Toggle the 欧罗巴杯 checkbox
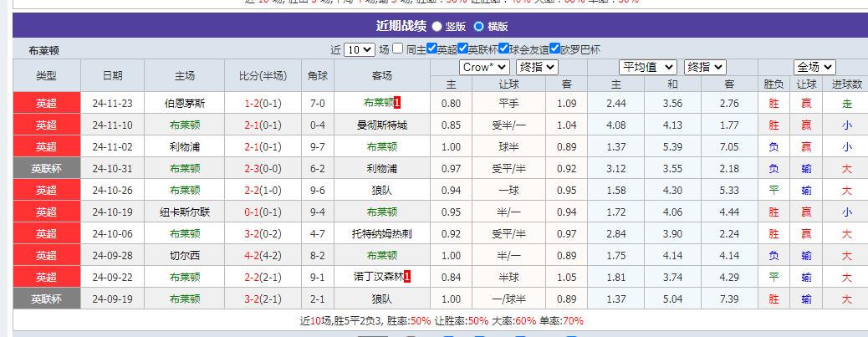868x337 pixels. click(x=554, y=49)
